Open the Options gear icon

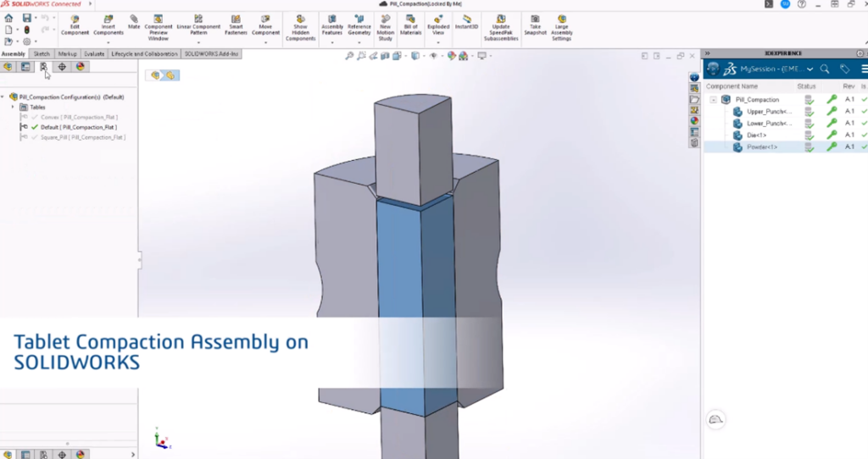(x=26, y=41)
